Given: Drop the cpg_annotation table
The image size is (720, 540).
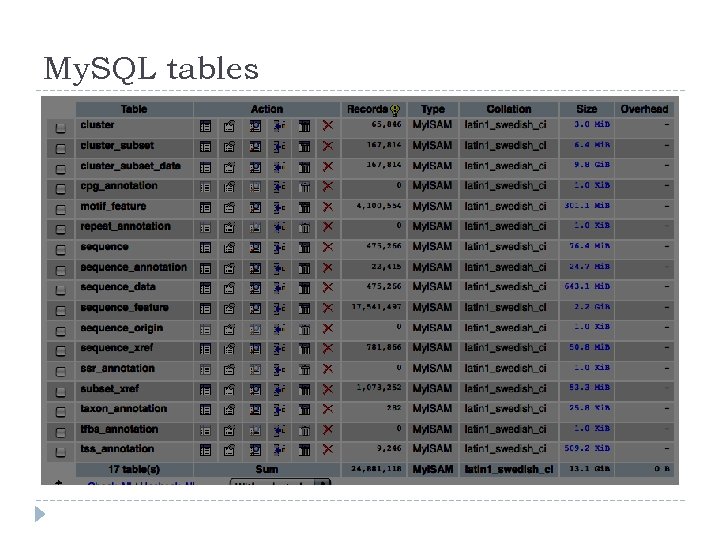Looking at the screenshot, I should point(328,186).
